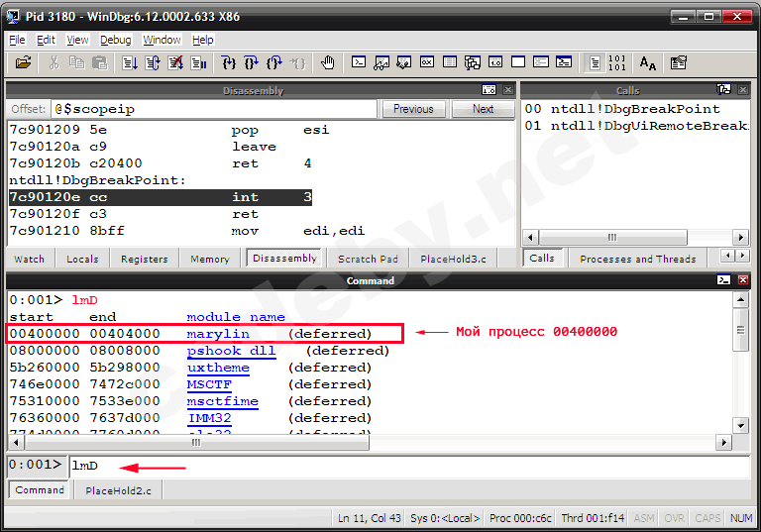
Task: Switch to the Scratch Pad tab
Action: click(x=368, y=259)
